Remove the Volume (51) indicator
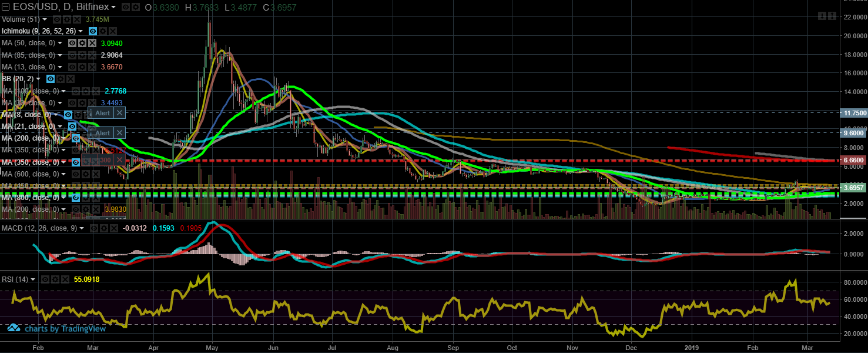 [x=77, y=19]
